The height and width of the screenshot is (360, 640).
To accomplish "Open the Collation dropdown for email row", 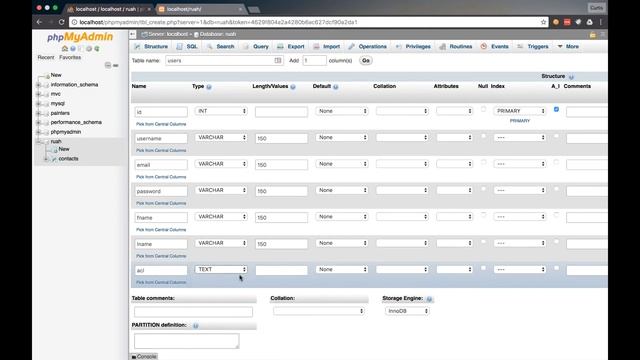I will pyautogui.click(x=402, y=164).
